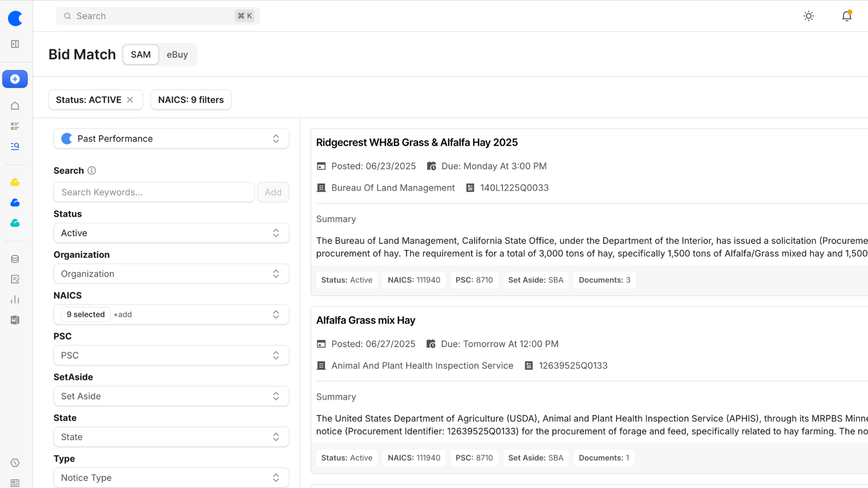Open the database stack sidebar icon
Viewport: 868px width, 488px height.
(15, 259)
